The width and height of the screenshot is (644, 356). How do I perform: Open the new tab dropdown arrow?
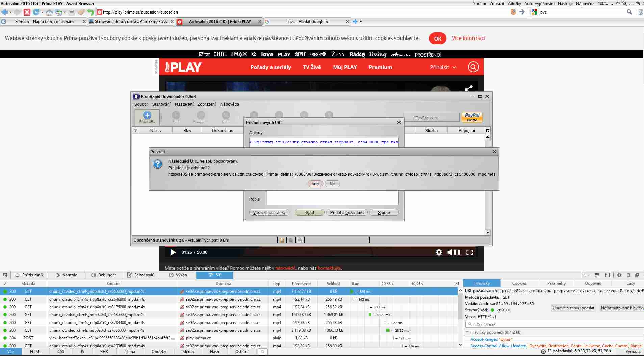[x=361, y=22]
